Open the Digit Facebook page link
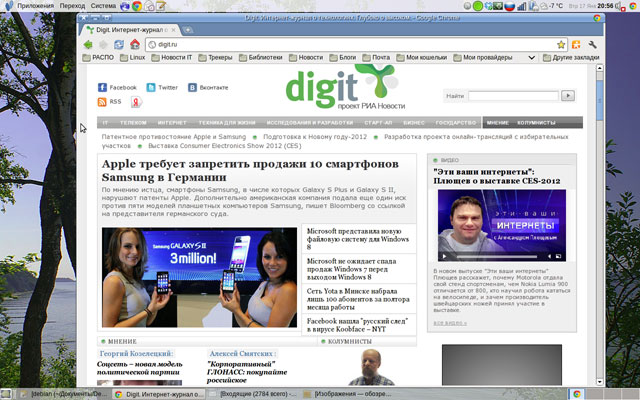This screenshot has height=400, width=640. tap(117, 87)
